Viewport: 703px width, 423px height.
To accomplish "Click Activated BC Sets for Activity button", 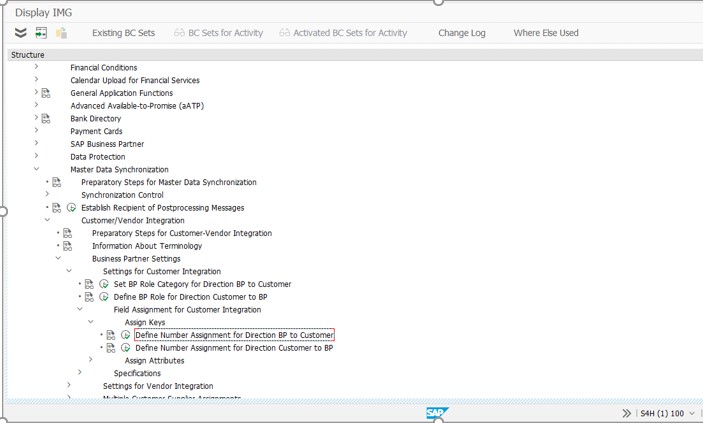I will pos(343,33).
